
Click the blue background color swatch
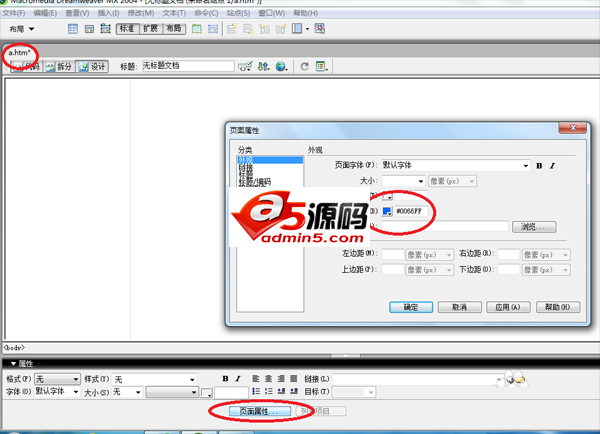[387, 211]
